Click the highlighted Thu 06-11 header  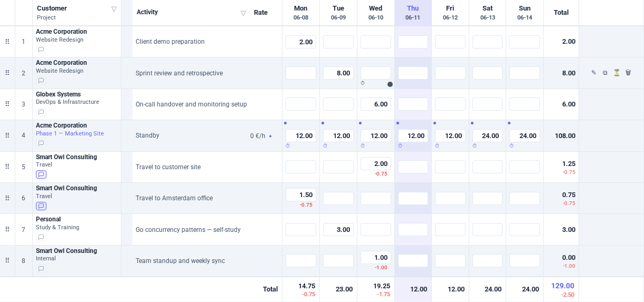(x=413, y=13)
